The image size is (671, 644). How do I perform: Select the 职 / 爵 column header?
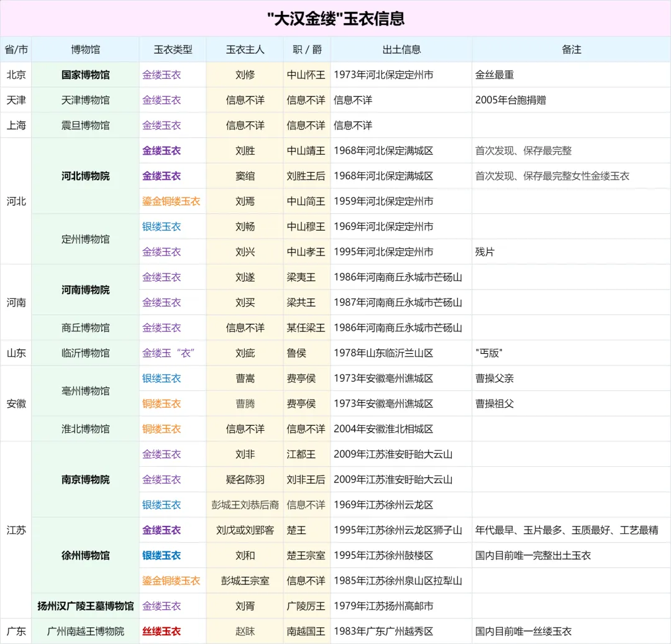pyautogui.click(x=308, y=50)
